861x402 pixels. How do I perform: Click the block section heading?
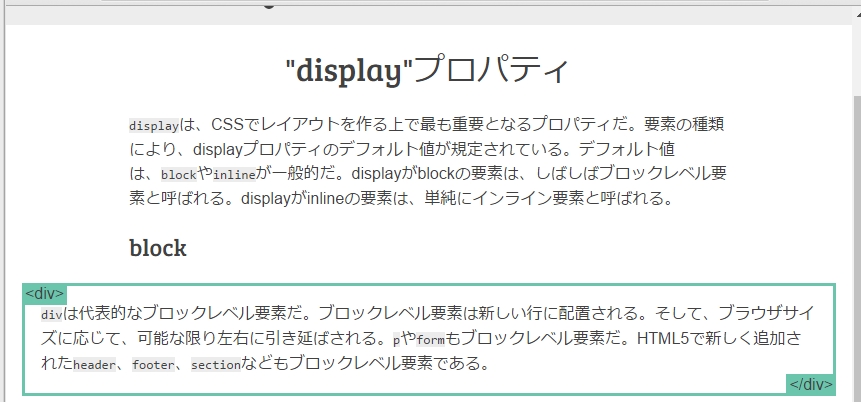(158, 248)
